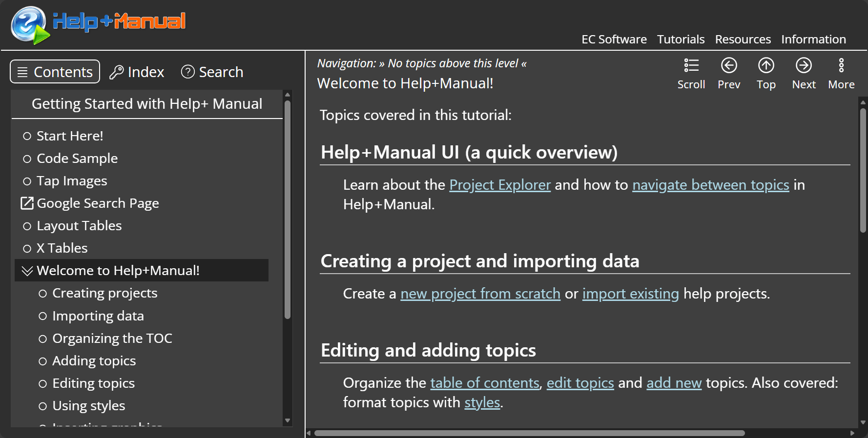Open the Creating projects subtopic
Viewport: 868px width, 438px height.
(105, 293)
